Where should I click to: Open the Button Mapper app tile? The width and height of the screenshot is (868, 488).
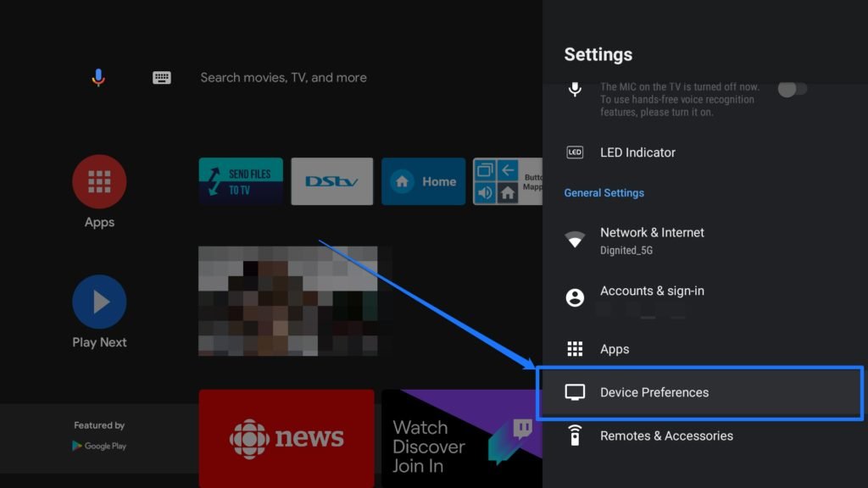point(507,181)
